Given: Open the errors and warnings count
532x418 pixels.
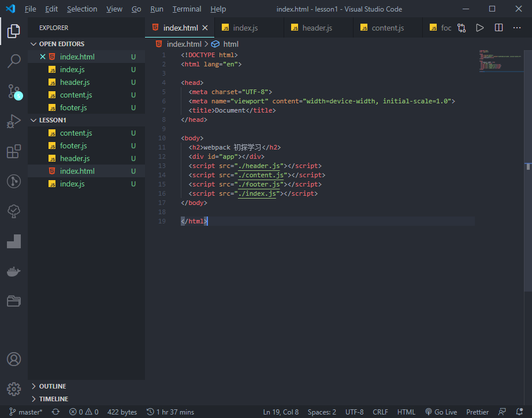Looking at the screenshot, I should (x=84, y=412).
